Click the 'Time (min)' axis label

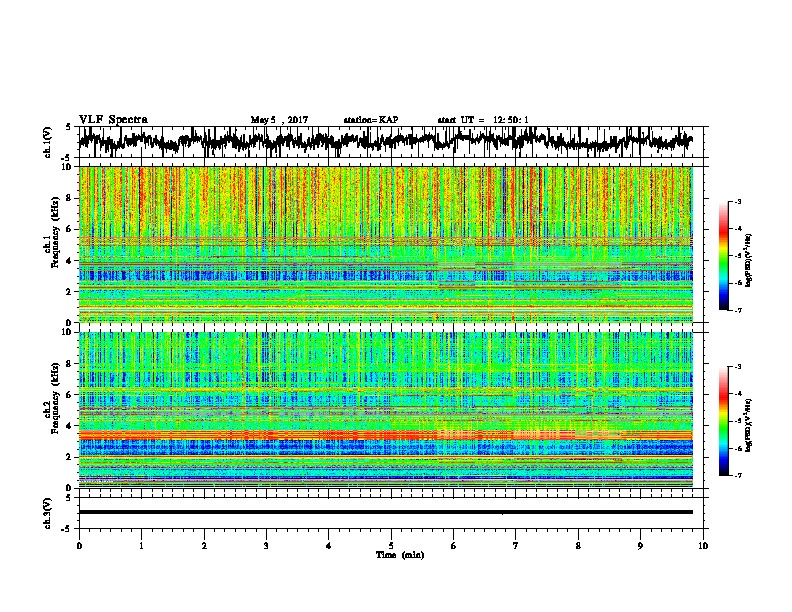click(400, 555)
